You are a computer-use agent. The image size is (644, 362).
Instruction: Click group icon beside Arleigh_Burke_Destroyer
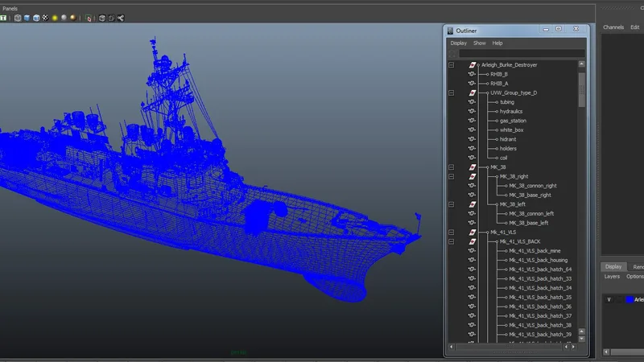473,65
